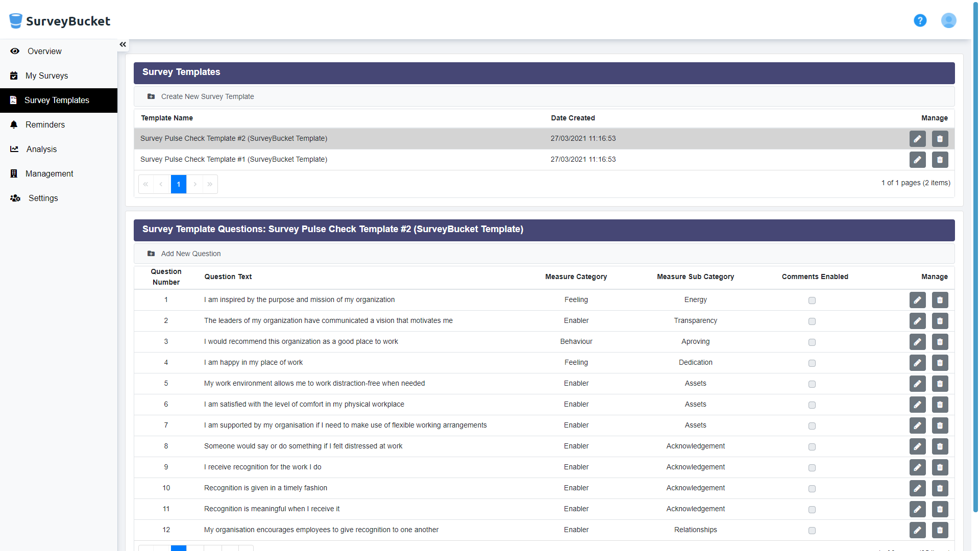Open the Overview menu item

[59, 51]
